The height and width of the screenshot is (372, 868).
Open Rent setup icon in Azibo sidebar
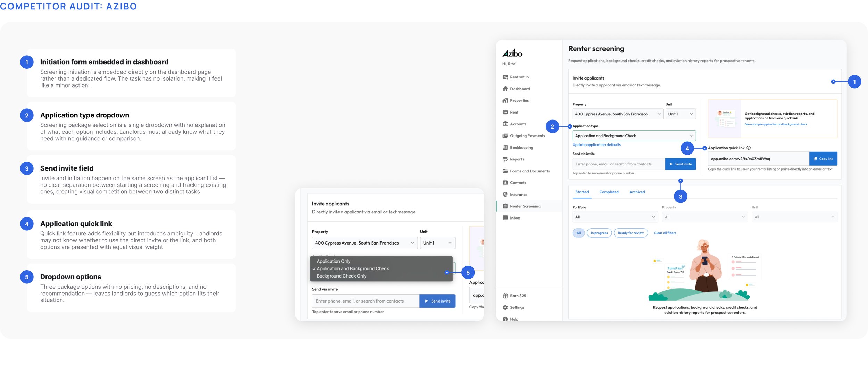click(x=505, y=77)
